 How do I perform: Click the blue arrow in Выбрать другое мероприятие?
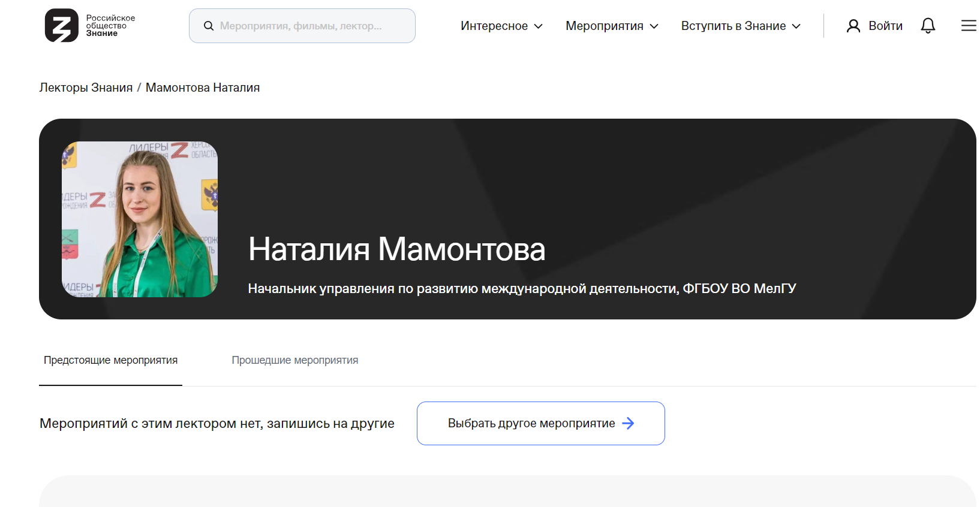click(x=628, y=424)
